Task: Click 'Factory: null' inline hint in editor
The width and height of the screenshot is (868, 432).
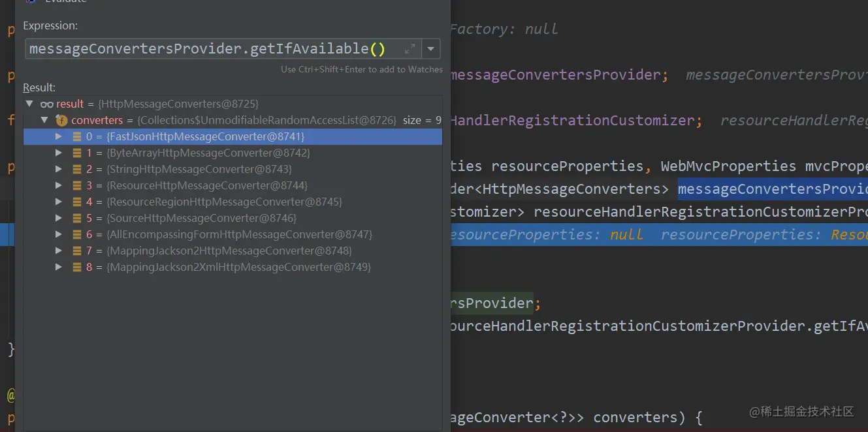Action: tap(504, 29)
